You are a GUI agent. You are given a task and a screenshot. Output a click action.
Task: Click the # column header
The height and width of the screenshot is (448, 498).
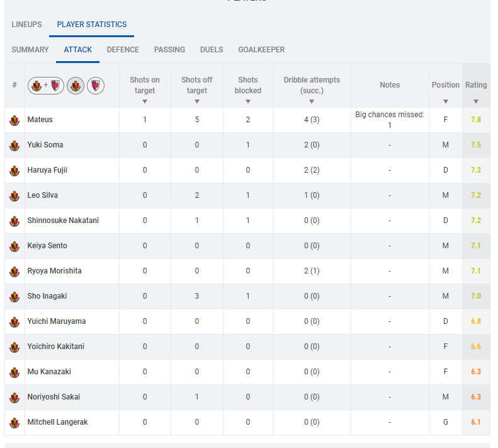click(14, 85)
